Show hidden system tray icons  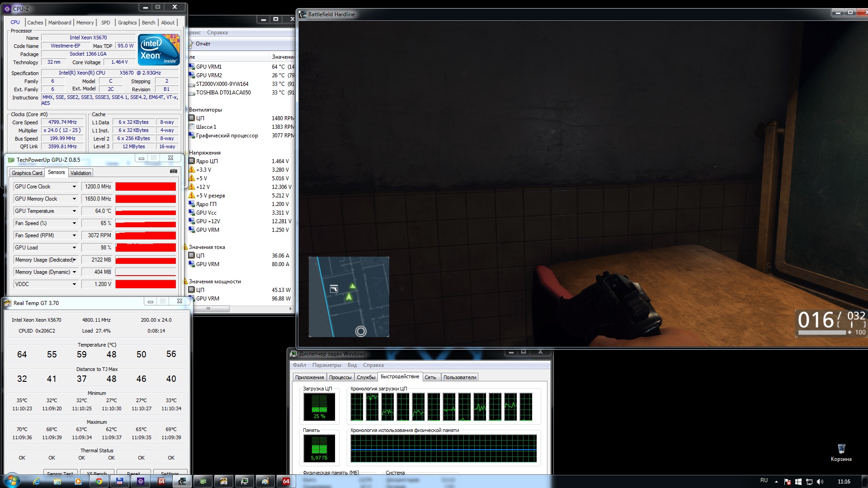776,482
